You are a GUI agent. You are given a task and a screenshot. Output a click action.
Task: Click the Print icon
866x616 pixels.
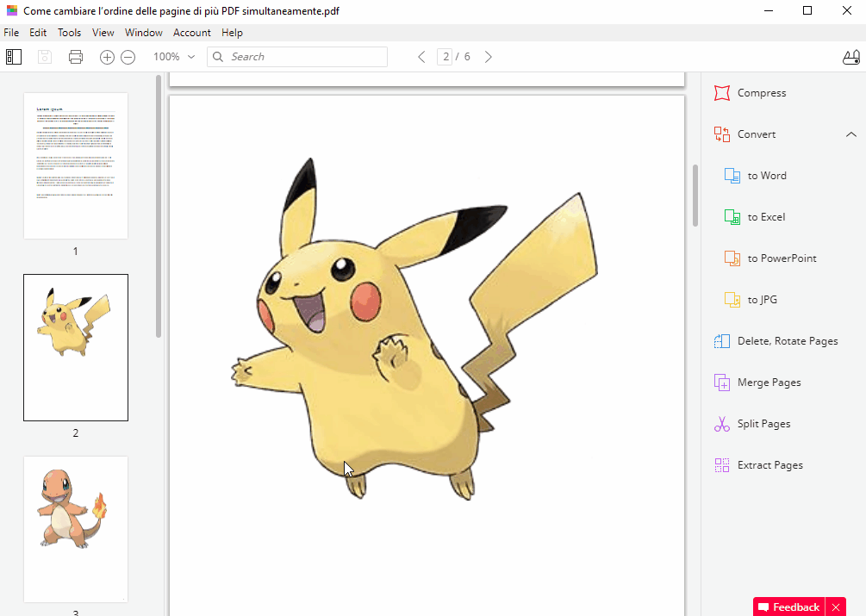76,57
